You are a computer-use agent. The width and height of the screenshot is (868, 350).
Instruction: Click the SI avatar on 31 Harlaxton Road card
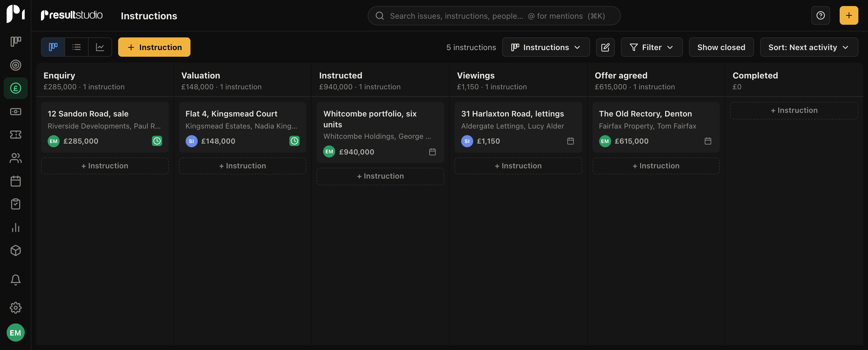[467, 141]
